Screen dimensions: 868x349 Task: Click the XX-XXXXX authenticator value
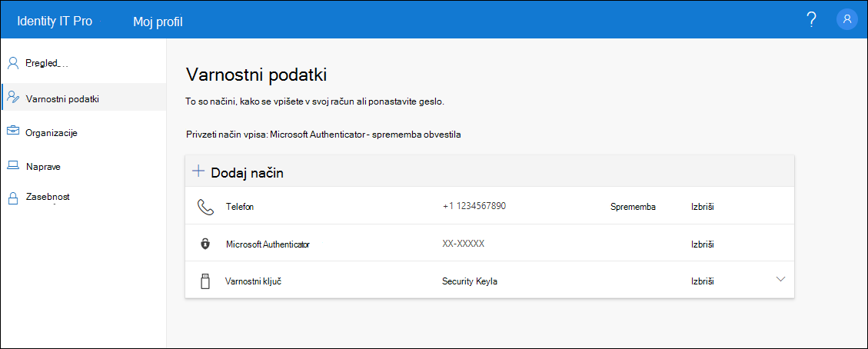464,244
